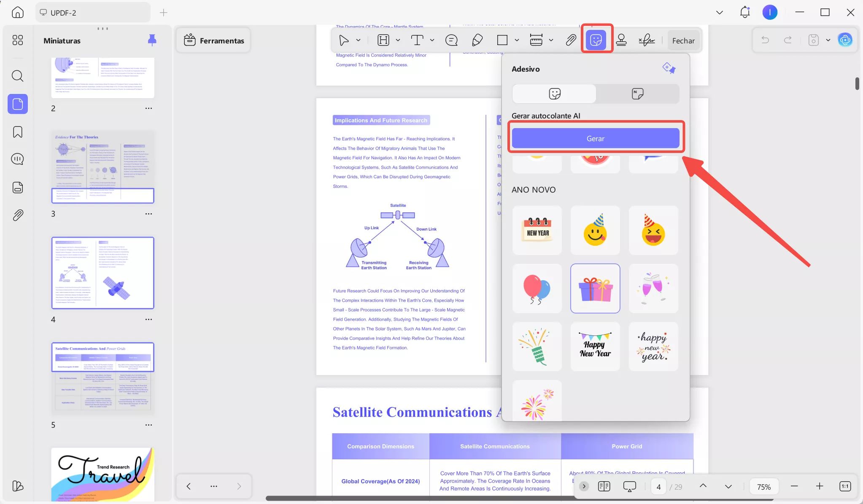This screenshot has width=863, height=504.
Task: Open the signature tool
Action: [646, 40]
